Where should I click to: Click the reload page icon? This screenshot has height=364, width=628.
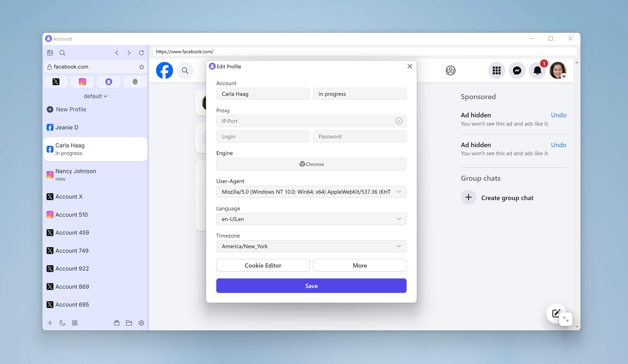pos(141,53)
